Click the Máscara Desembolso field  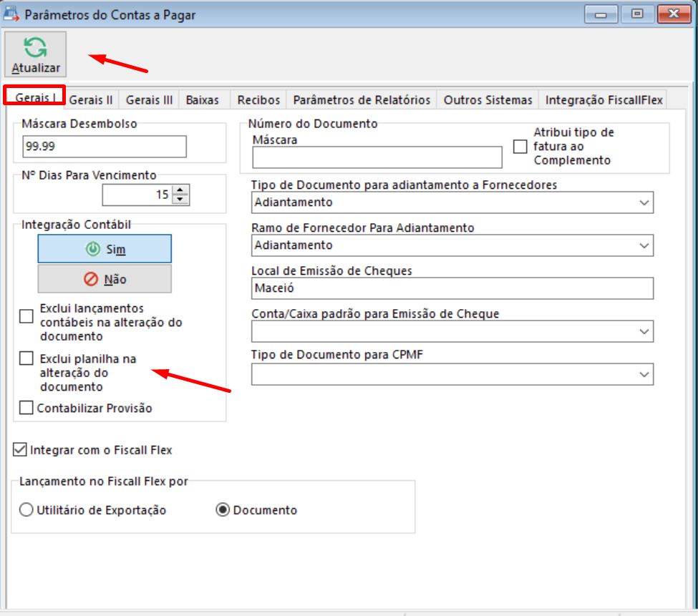point(105,147)
